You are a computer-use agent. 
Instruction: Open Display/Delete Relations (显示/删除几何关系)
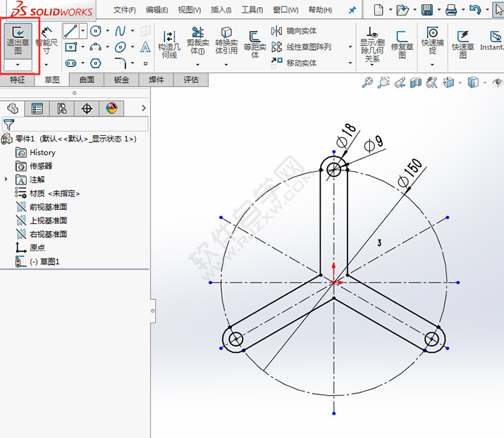372,45
